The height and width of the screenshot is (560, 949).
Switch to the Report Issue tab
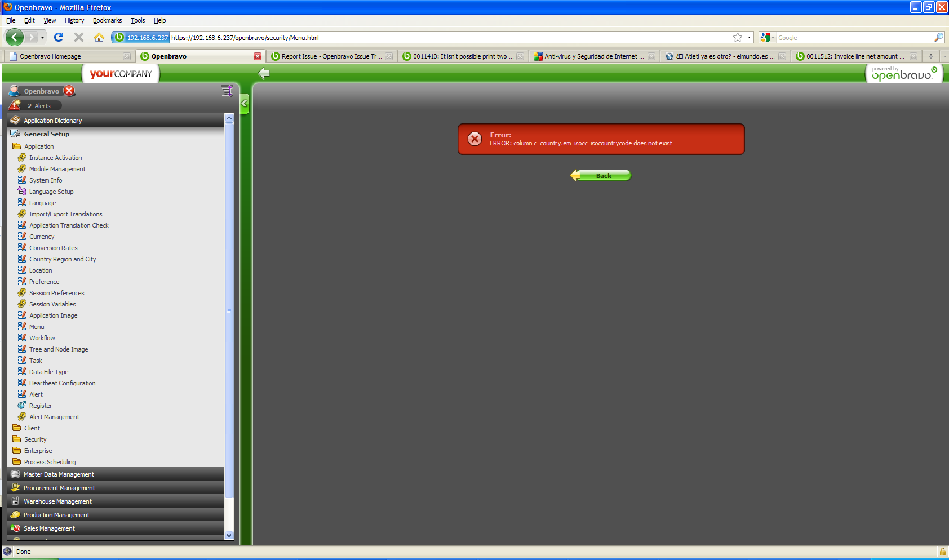pos(331,56)
